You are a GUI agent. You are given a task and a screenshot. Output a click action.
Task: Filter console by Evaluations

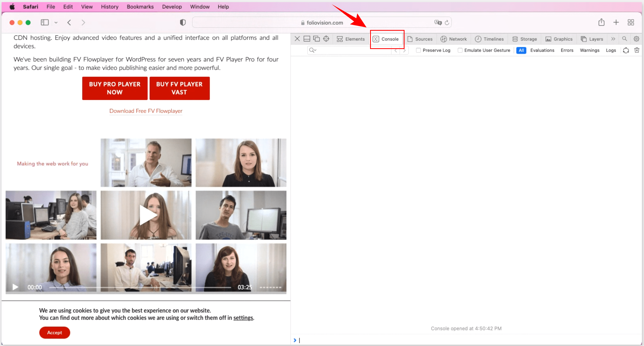click(542, 50)
